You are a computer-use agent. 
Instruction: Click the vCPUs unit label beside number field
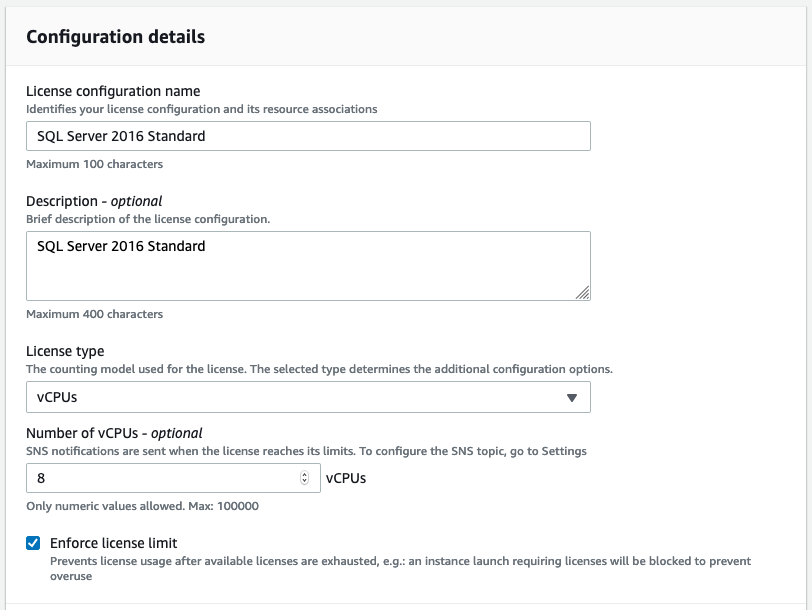pos(346,478)
